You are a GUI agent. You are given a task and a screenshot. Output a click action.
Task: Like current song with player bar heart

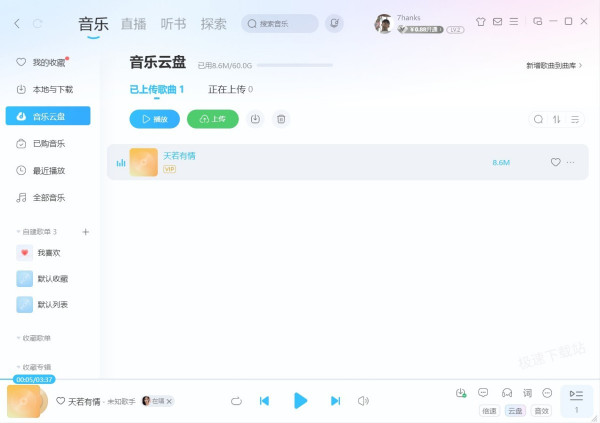click(60, 401)
